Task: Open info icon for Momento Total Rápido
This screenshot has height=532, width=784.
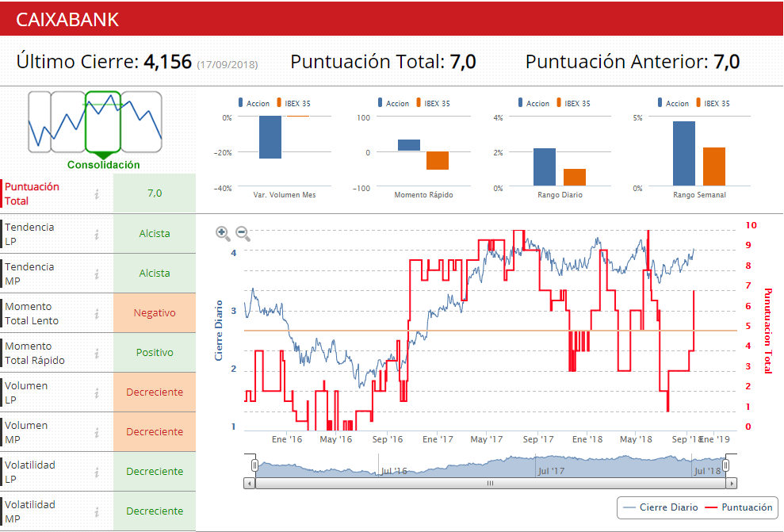Action: [x=97, y=353]
